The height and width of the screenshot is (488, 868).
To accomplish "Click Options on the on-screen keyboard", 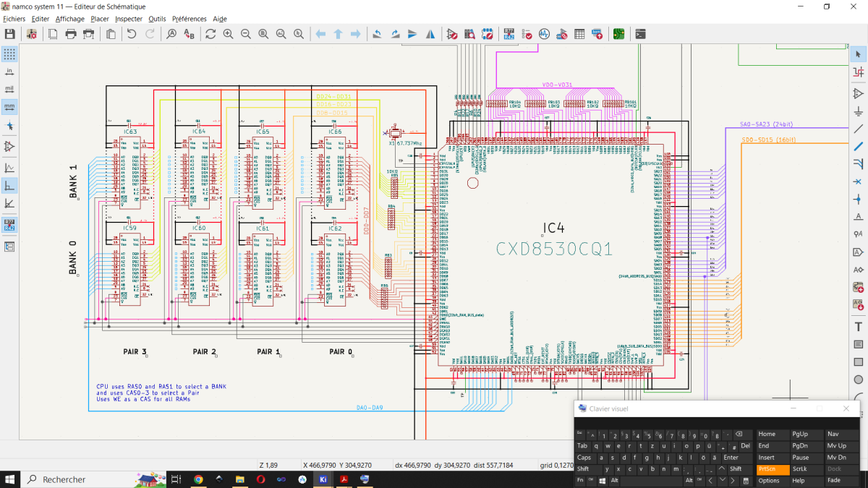I will 773,480.
